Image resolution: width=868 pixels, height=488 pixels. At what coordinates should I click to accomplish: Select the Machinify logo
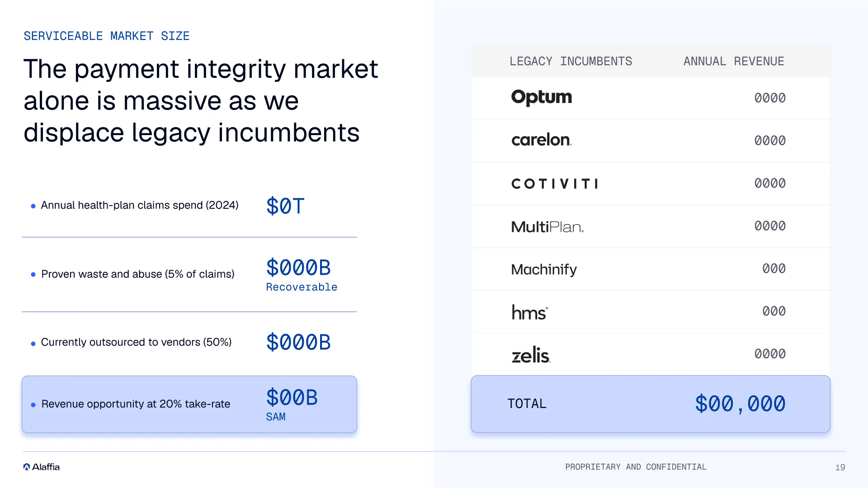pyautogui.click(x=544, y=270)
